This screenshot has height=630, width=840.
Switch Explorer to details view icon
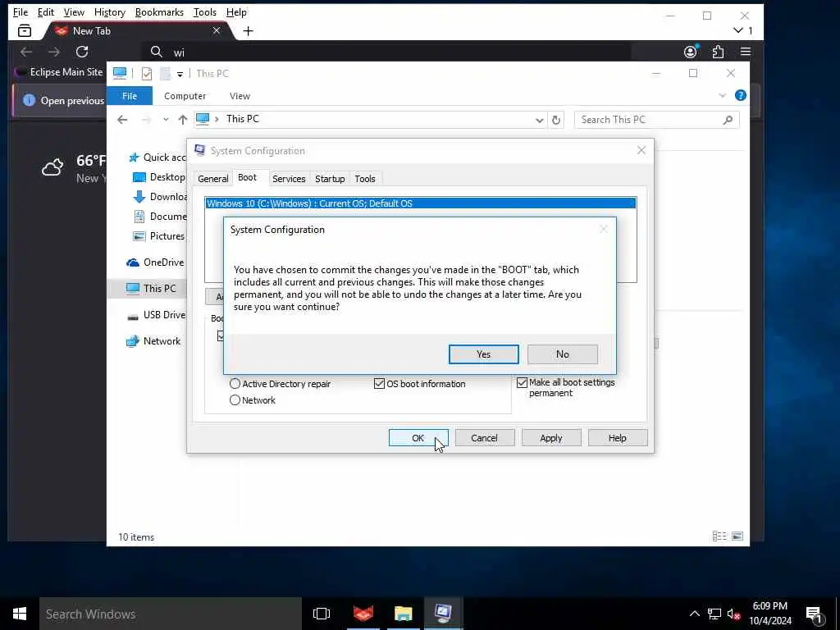pos(719,536)
